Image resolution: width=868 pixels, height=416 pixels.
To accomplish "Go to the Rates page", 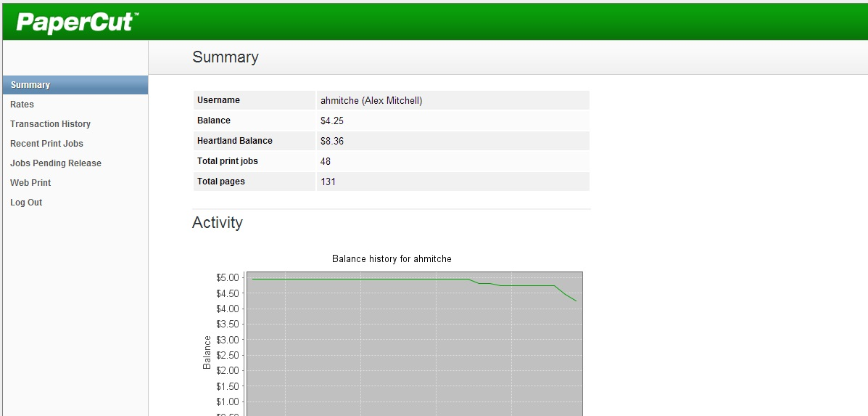I will [22, 105].
